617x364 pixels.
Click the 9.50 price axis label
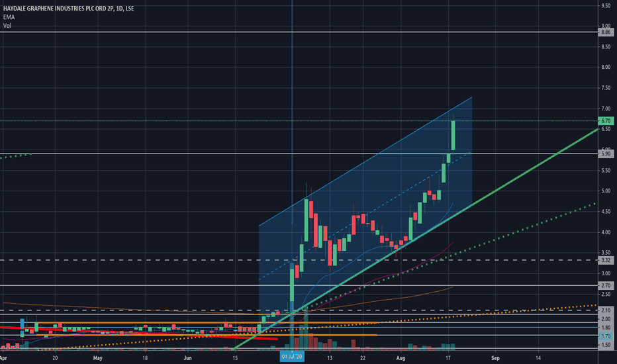(606, 5)
